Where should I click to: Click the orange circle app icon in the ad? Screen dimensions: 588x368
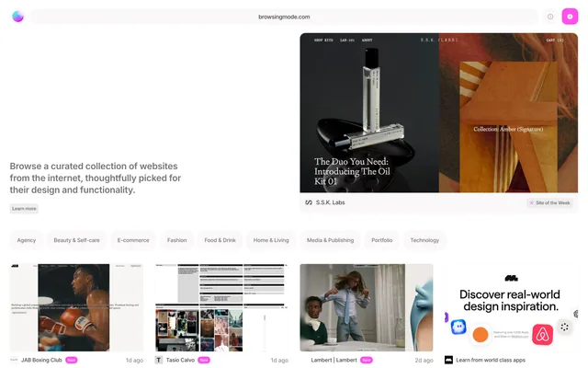480,335
